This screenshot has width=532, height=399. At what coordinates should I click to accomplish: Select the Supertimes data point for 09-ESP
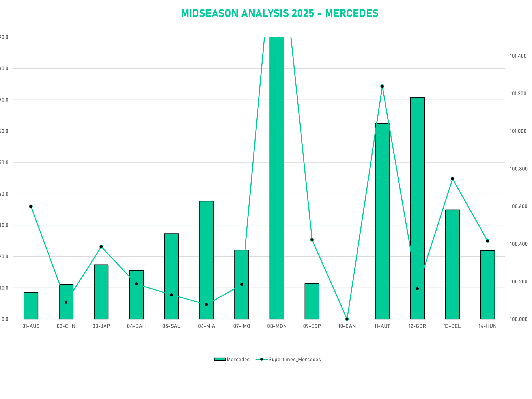312,240
